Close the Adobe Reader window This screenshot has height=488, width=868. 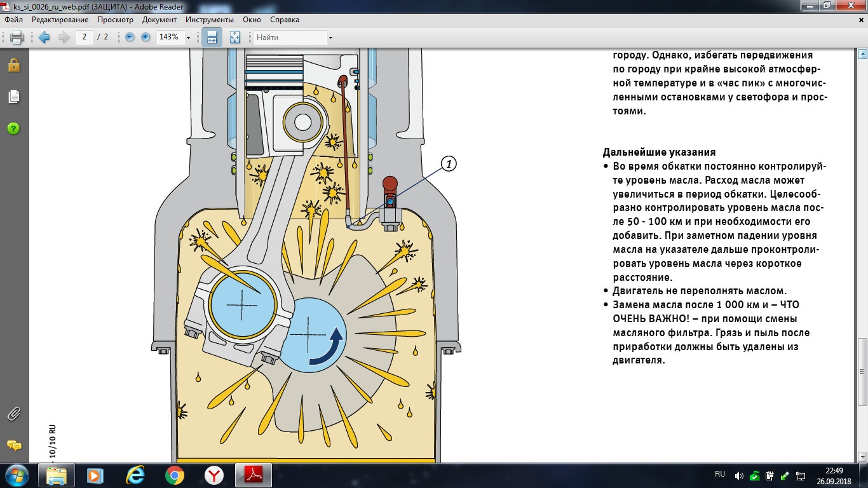[852, 6]
